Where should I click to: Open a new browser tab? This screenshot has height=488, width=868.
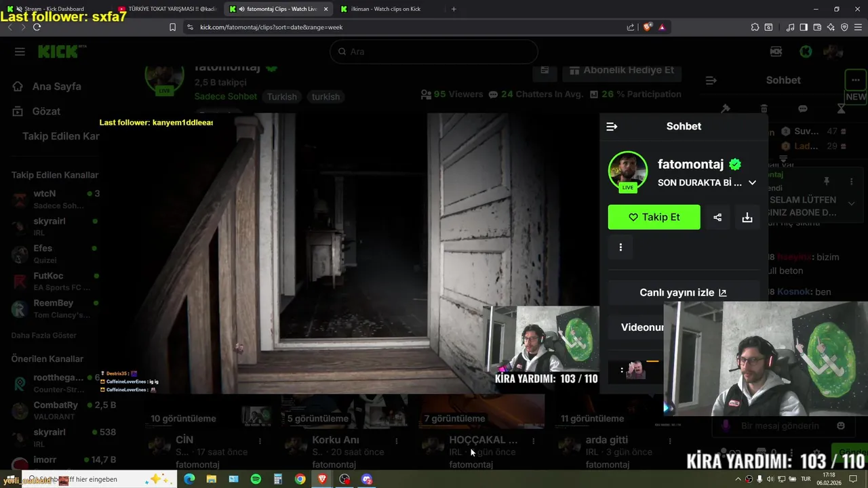coord(454,9)
